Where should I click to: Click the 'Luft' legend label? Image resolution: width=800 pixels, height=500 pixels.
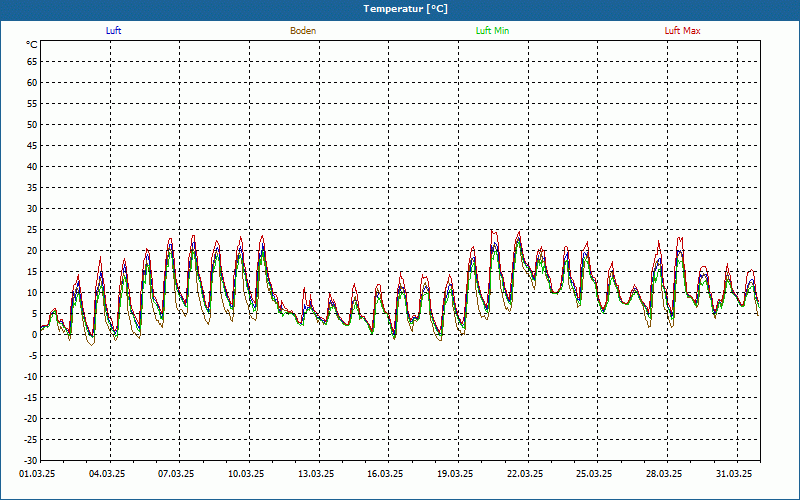coord(113,31)
